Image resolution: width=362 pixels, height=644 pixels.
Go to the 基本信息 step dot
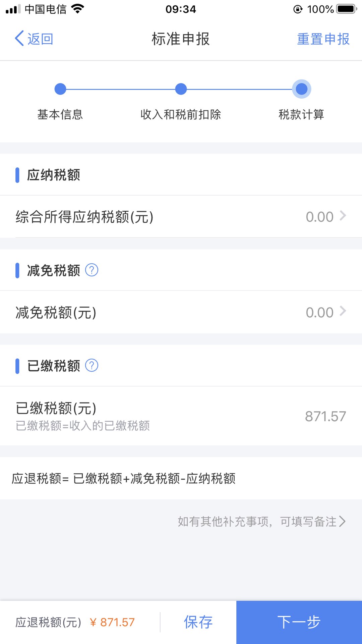(60, 89)
